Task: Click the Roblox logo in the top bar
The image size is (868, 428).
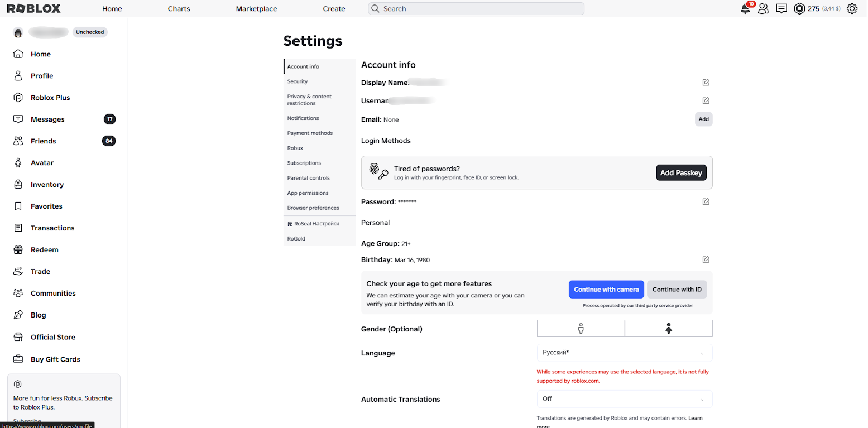Action: (x=34, y=8)
